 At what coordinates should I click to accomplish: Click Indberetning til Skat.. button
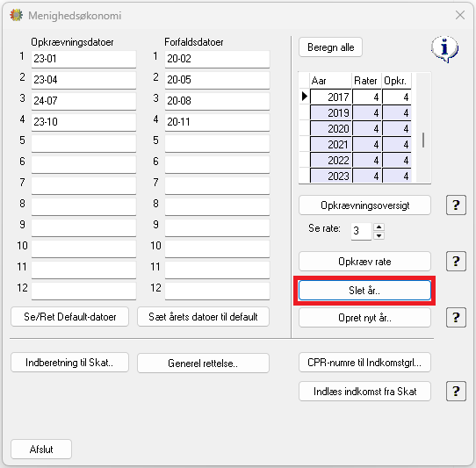coord(70,363)
